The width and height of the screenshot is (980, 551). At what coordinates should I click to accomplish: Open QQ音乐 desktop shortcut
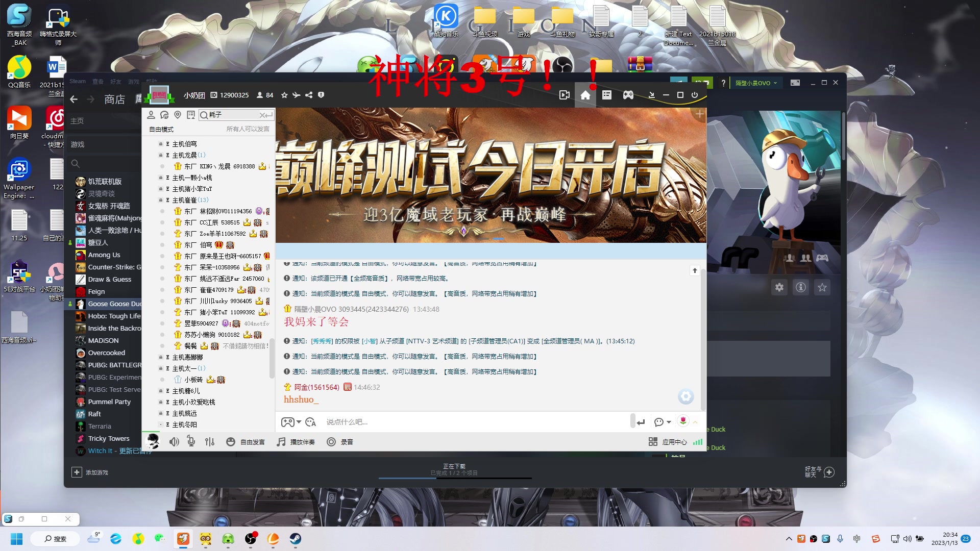coord(19,72)
